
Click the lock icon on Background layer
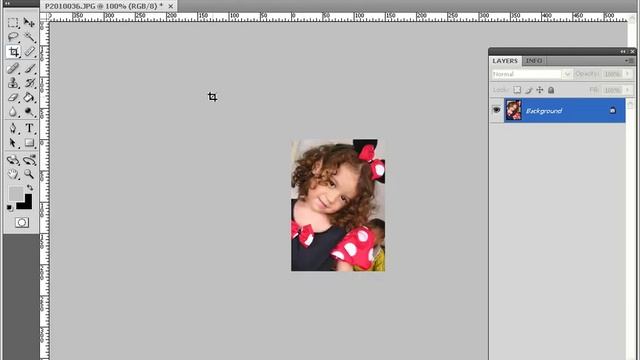[613, 110]
